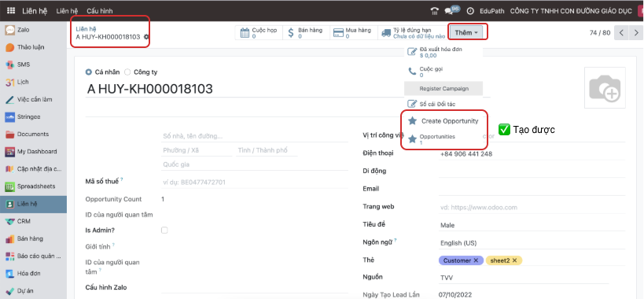Open Đã xuất hóa đơn menu entry

click(x=443, y=52)
